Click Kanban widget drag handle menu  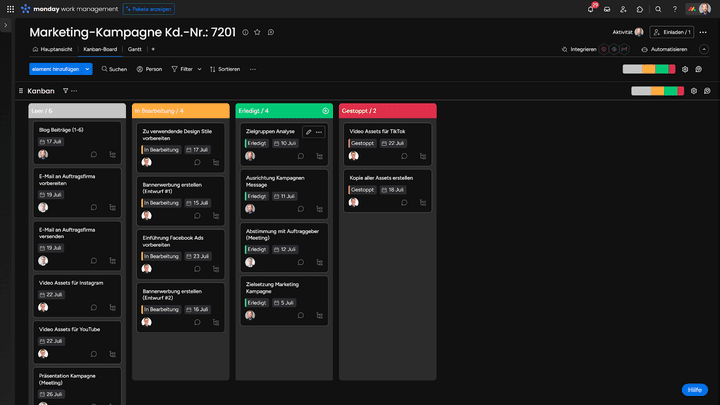pos(21,91)
